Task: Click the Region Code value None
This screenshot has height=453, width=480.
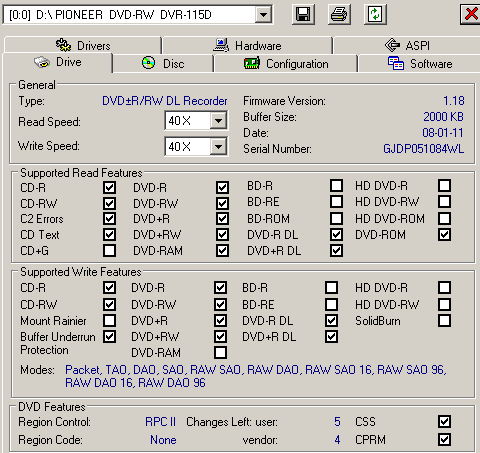Action: [163, 440]
